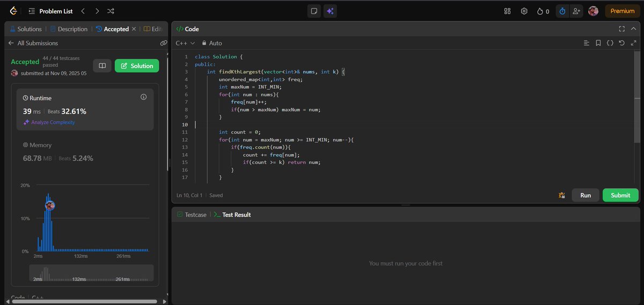
Task: Select the Runtime stats card
Action: click(85, 109)
